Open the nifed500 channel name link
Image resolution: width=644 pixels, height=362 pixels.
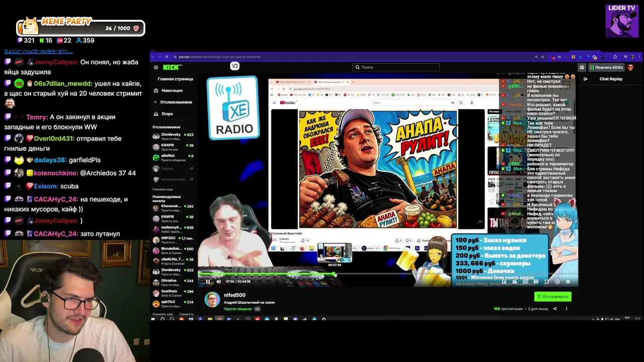[234, 295]
